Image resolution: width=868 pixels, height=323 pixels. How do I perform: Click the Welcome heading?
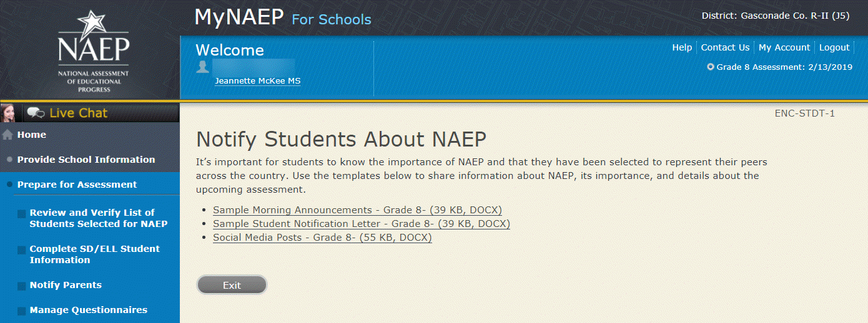(x=230, y=51)
